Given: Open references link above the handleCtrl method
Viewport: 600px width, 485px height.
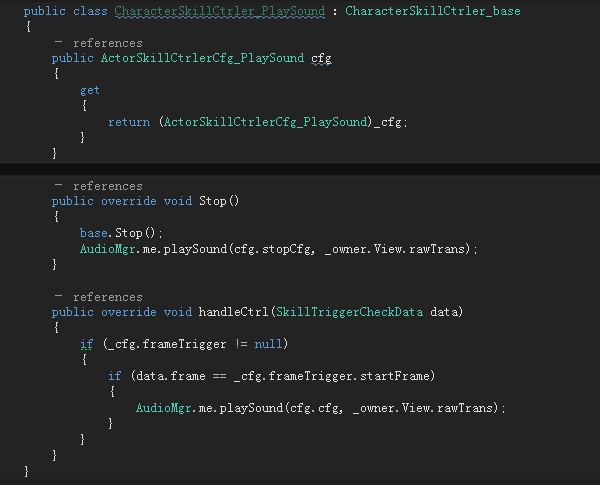Looking at the screenshot, I should tap(107, 297).
